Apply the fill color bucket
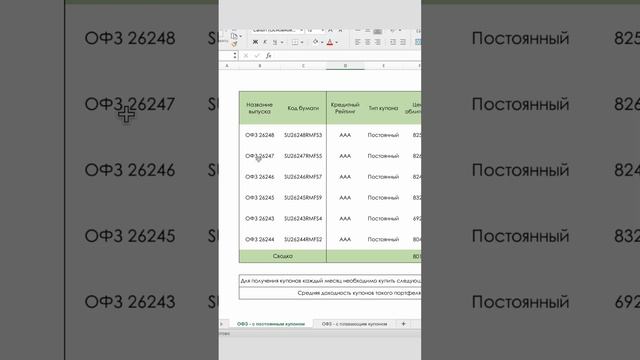640x360 pixels. point(316,42)
